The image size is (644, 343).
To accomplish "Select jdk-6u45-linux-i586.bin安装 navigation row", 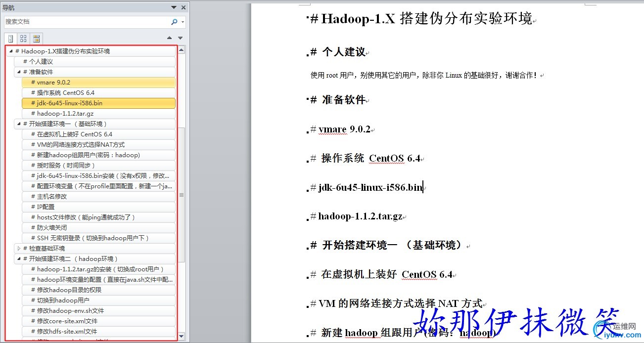I will coord(98,175).
